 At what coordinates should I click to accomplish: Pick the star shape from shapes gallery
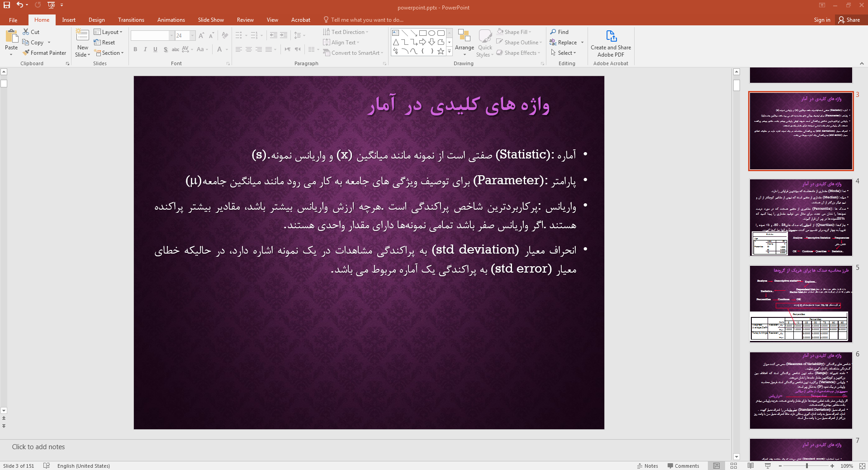pos(441,51)
